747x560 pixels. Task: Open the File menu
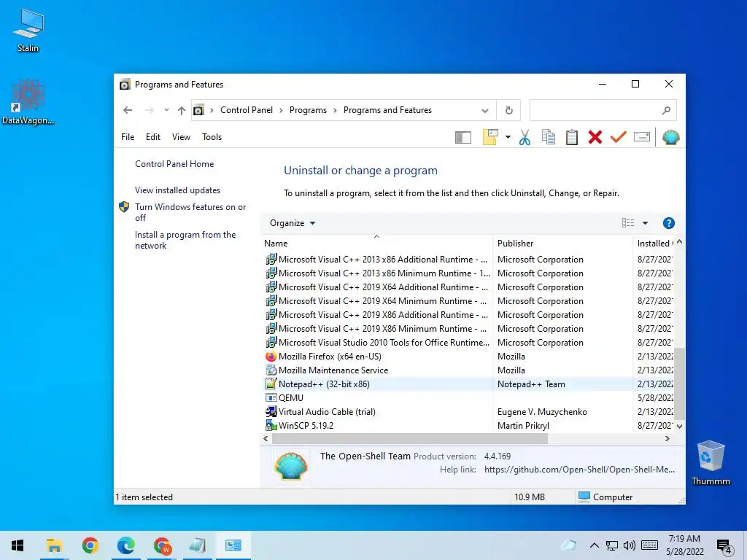[128, 137]
